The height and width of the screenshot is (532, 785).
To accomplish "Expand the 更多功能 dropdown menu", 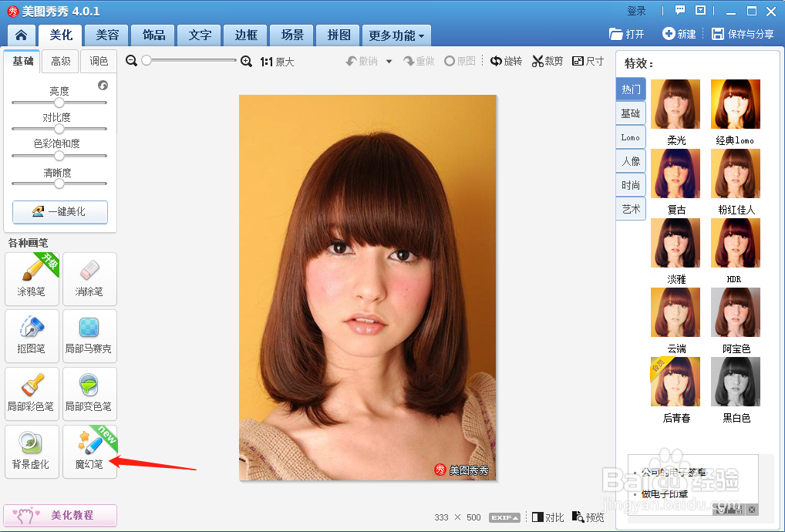I will pos(396,35).
